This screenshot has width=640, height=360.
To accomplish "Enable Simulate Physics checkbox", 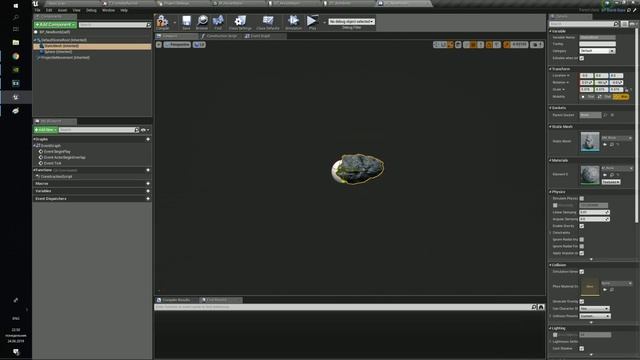I will [582, 198].
